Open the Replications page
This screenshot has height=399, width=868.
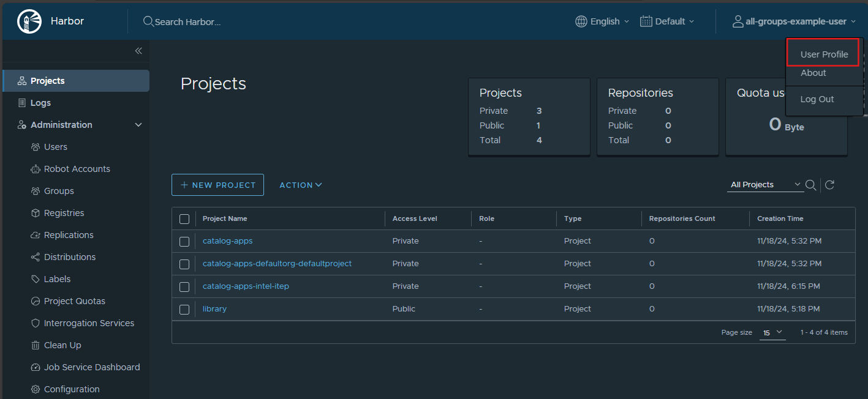click(x=69, y=235)
